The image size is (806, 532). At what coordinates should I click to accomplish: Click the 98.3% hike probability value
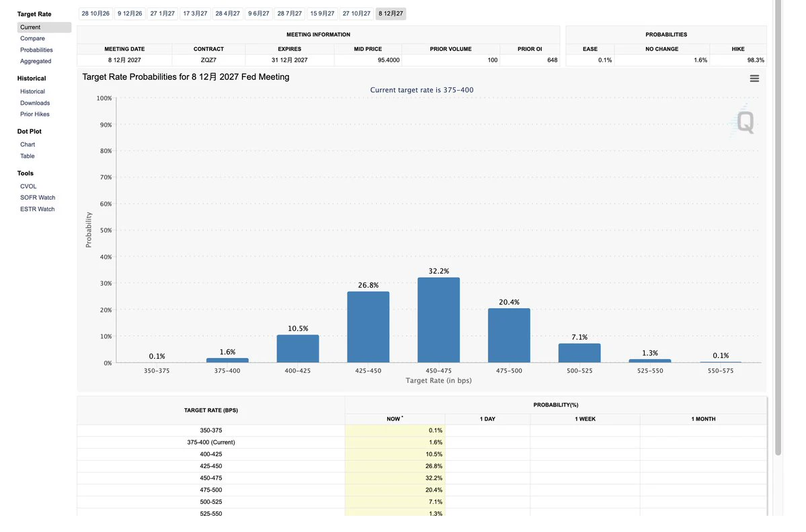756,60
